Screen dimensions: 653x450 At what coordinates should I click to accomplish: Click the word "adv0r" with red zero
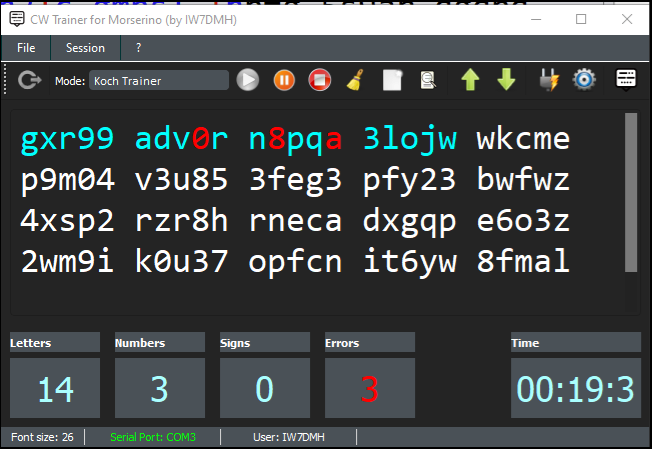tap(181, 139)
